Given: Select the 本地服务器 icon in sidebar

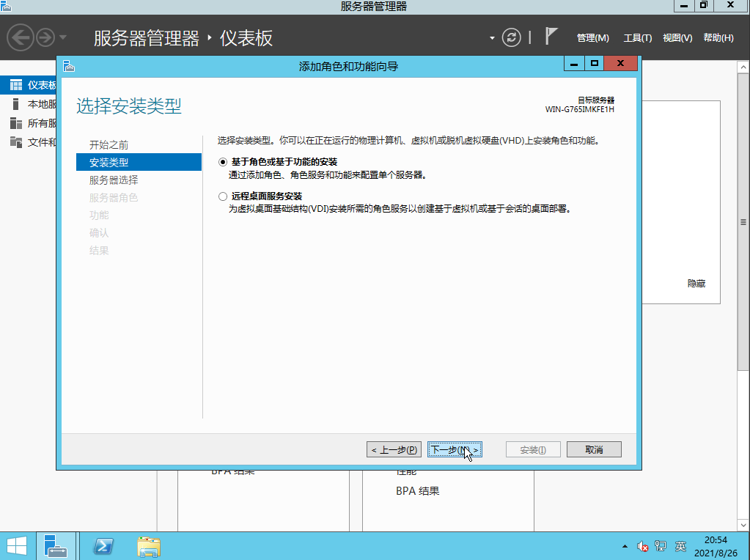Looking at the screenshot, I should click(x=16, y=104).
